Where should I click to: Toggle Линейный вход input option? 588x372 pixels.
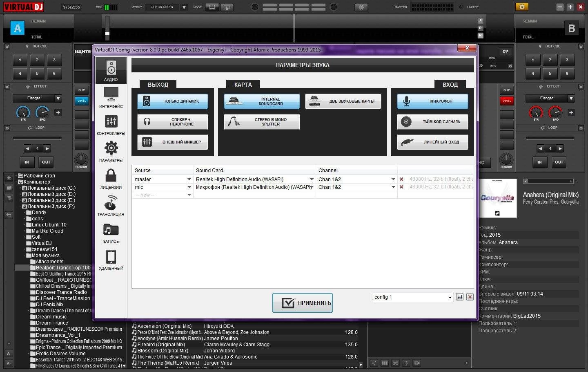[432, 142]
